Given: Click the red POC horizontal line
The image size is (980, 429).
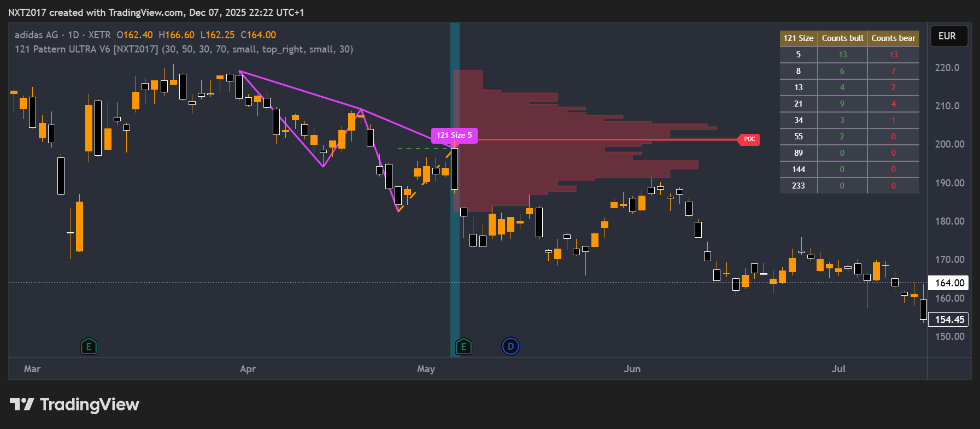Looking at the screenshot, I should [x=601, y=140].
